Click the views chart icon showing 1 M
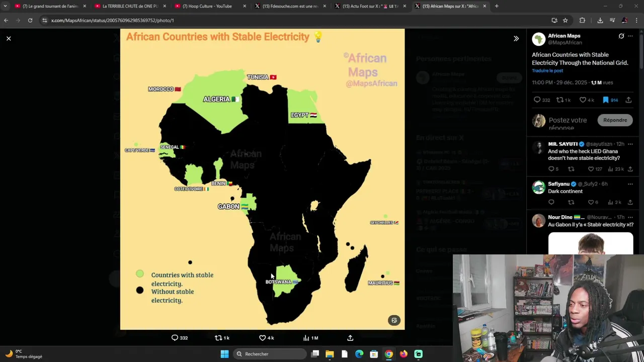This screenshot has width=644, height=362. [x=306, y=338]
